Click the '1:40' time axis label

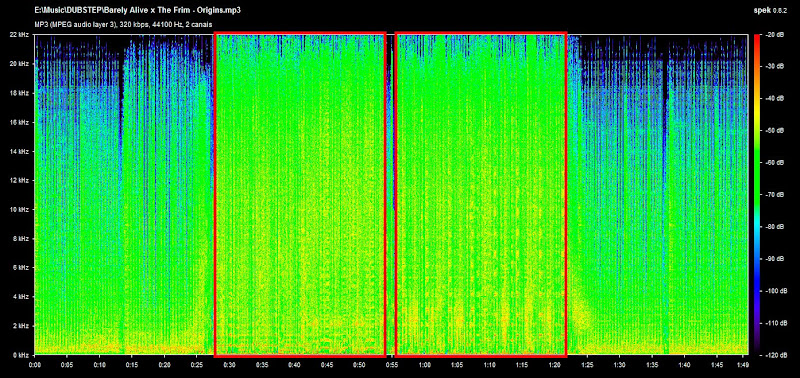tap(684, 365)
